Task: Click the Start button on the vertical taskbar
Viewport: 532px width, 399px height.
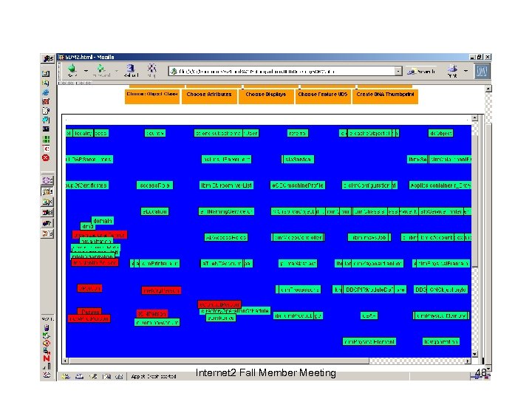Action: point(47,58)
